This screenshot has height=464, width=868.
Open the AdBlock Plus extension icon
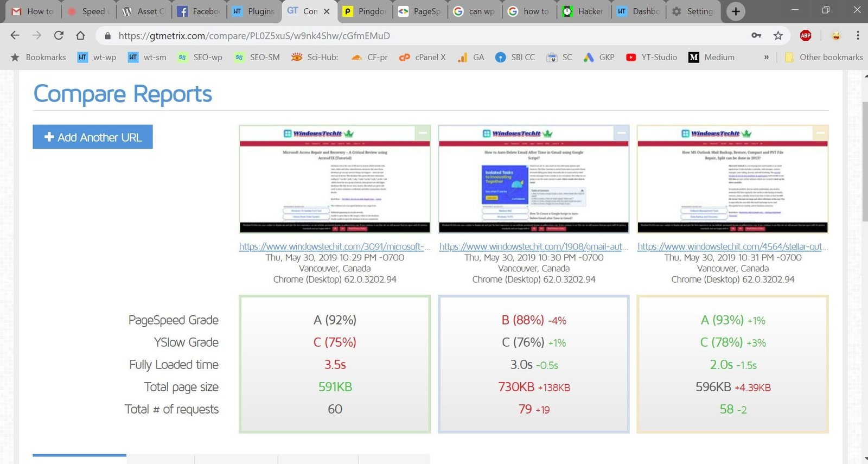(806, 36)
